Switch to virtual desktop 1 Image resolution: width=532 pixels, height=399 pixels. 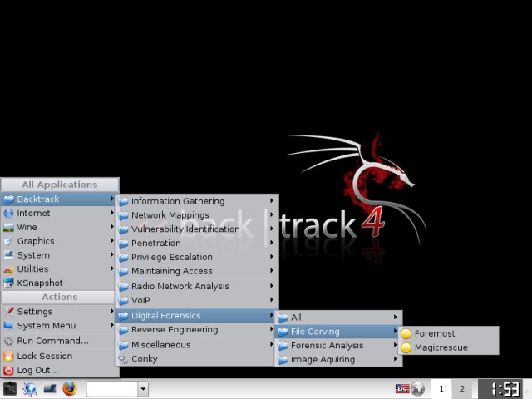441,388
